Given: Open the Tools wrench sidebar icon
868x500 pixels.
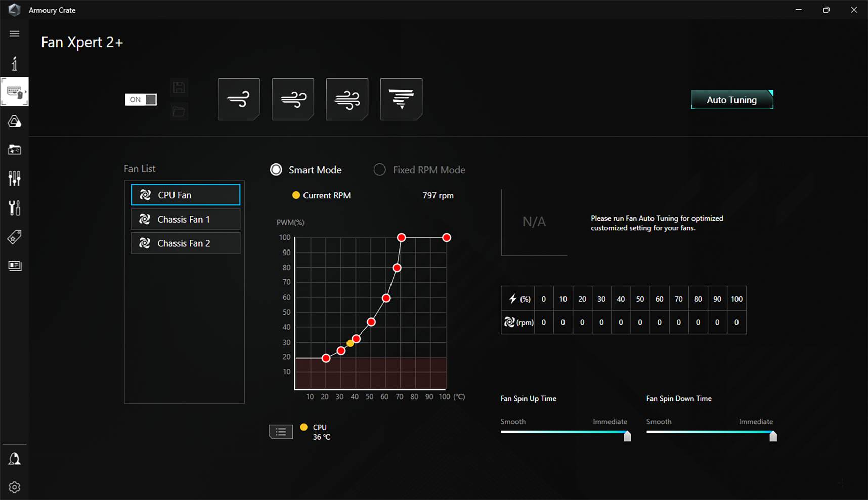Looking at the screenshot, I should click(x=14, y=207).
